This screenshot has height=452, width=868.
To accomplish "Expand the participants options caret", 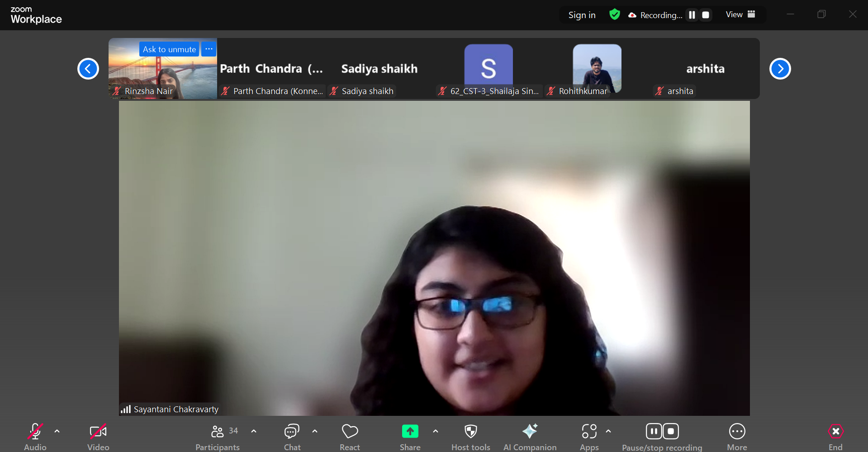I will pos(254,431).
